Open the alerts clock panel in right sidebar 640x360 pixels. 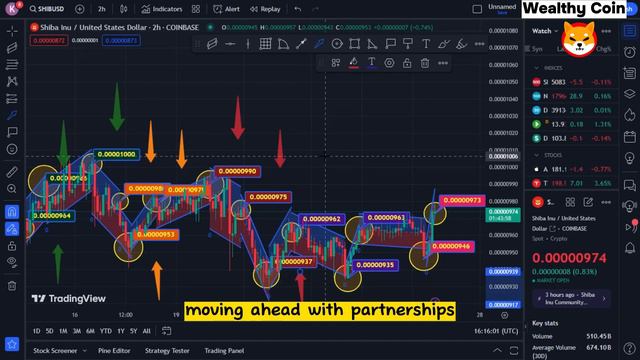coord(630,52)
